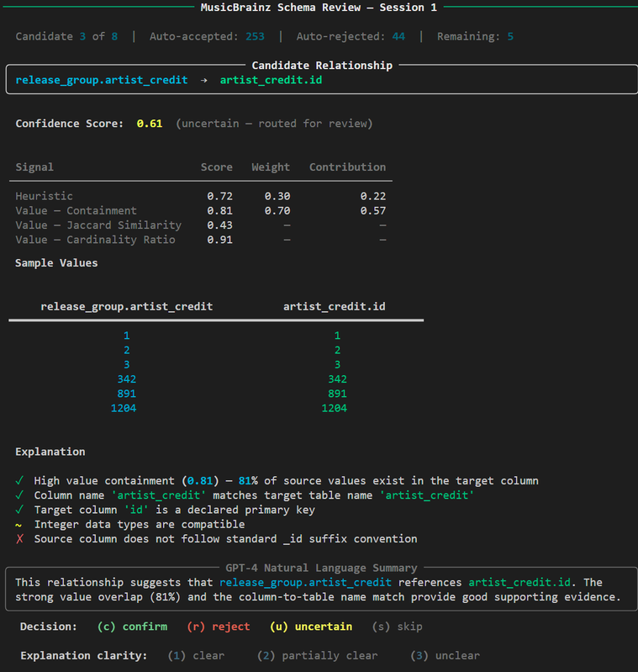Click the MusicBrainz Schema Review session title
The height and width of the screenshot is (672, 638).
[x=319, y=8]
